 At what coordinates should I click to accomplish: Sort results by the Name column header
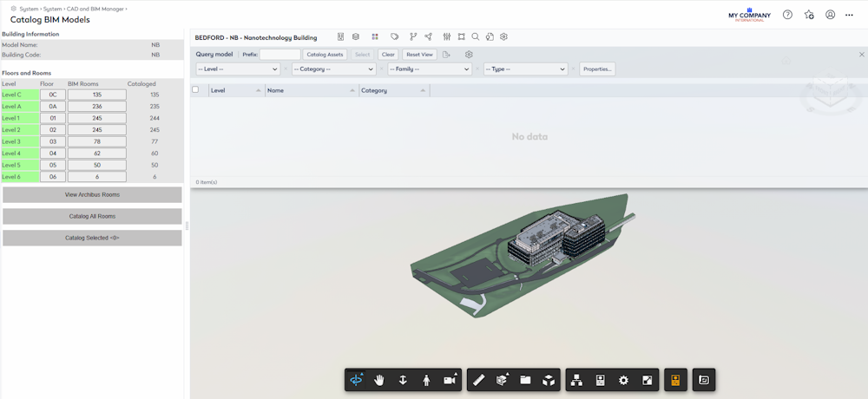point(312,90)
